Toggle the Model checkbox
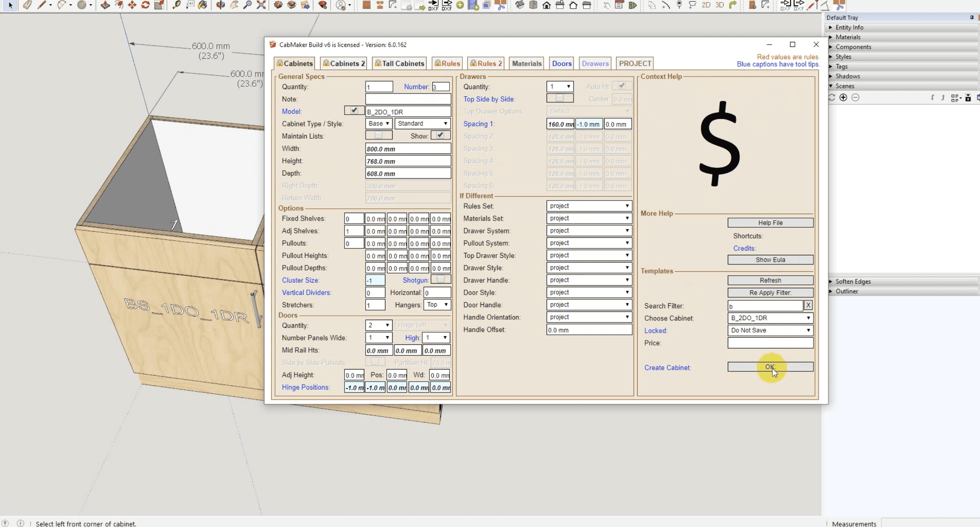The height and width of the screenshot is (527, 980). point(354,110)
